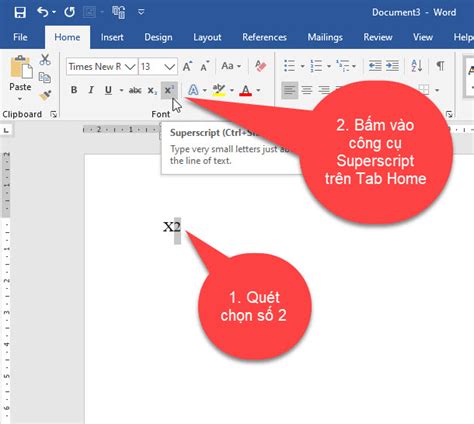Viewport: 474px width, 424px height.
Task: Open the Borders dropdown arrow
Action: pos(437,90)
